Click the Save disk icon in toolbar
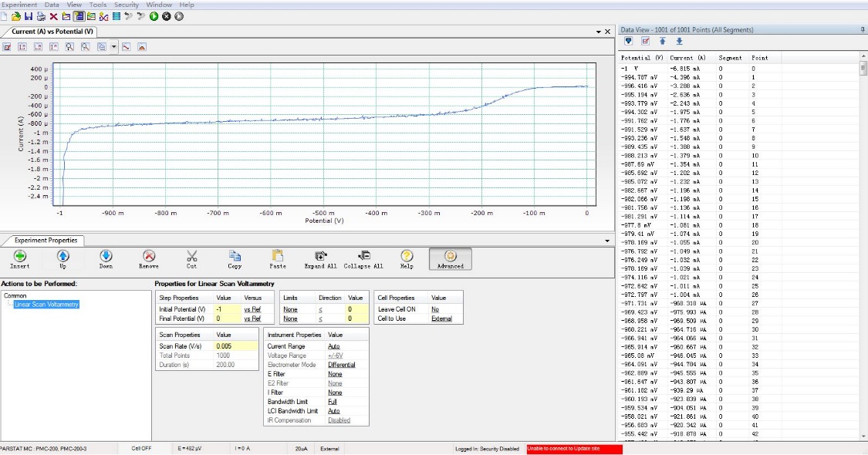 29,16
